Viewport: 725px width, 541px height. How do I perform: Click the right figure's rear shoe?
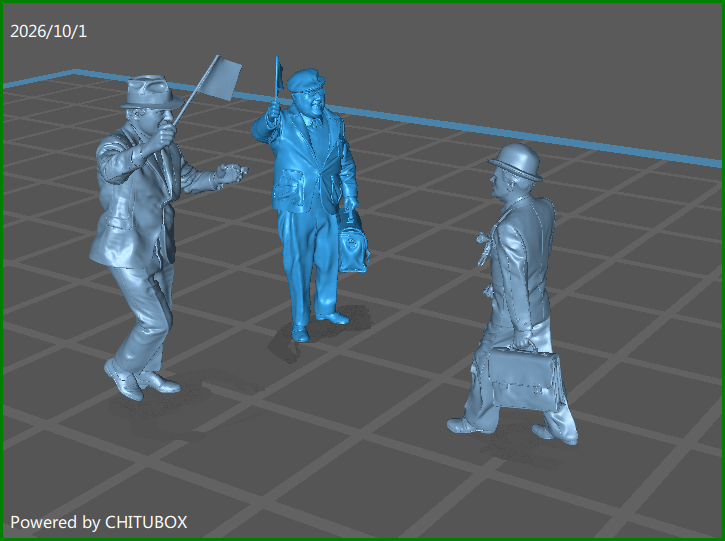(x=556, y=436)
